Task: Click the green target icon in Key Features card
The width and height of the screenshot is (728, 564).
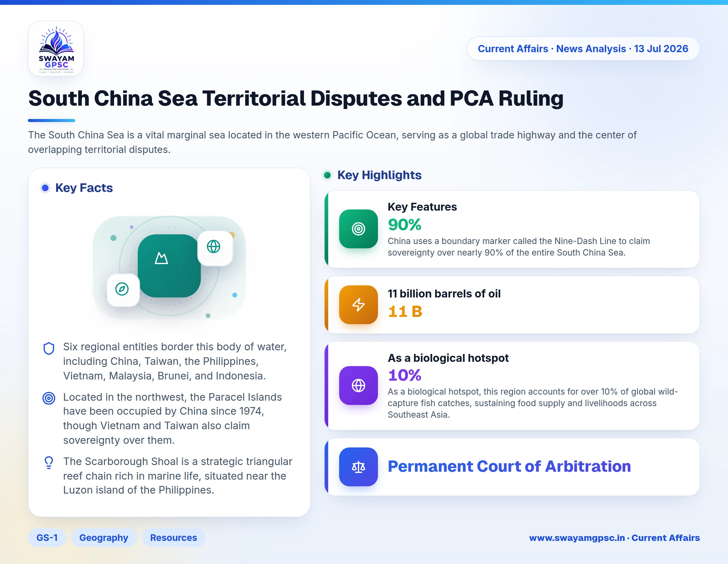Action: click(x=358, y=229)
